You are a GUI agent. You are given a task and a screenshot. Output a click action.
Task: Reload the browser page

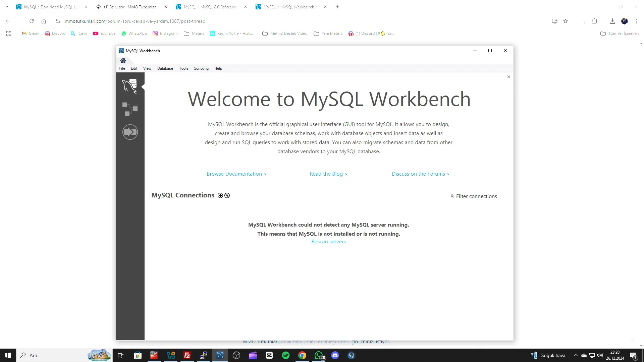(x=32, y=21)
